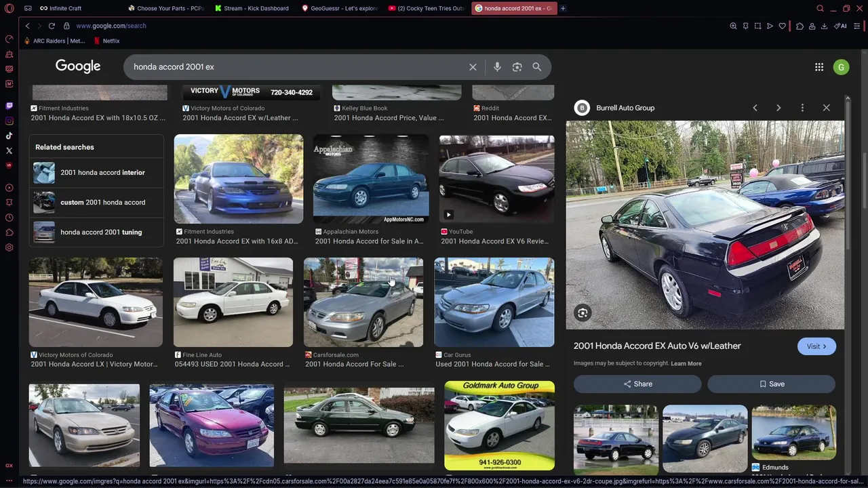Clear the Google search box text
The height and width of the screenshot is (488, 868).
473,67
